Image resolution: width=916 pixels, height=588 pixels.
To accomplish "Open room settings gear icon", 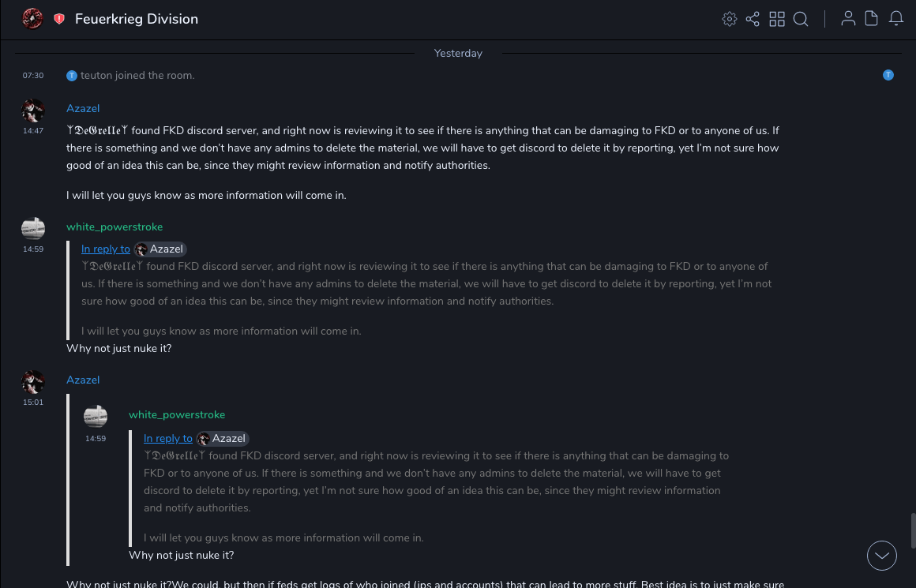I will click(x=730, y=19).
